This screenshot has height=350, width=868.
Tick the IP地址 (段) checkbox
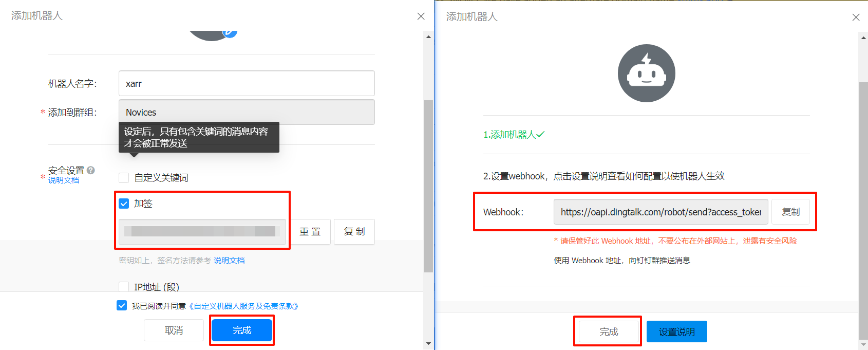point(124,287)
